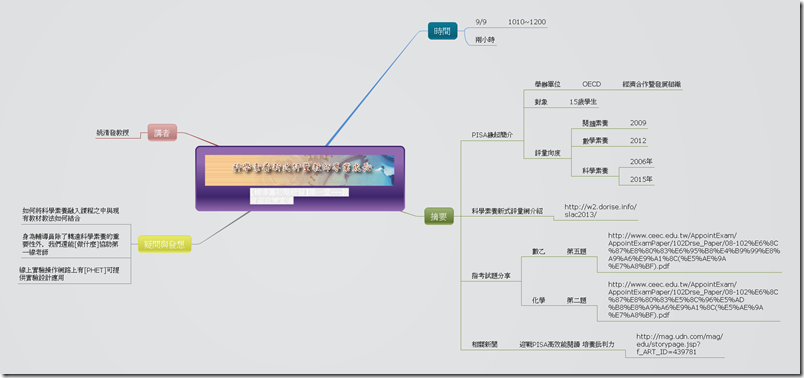This screenshot has height=378, width=804.
Task: Select the 閱讀素養 subtopic
Action: [595, 123]
